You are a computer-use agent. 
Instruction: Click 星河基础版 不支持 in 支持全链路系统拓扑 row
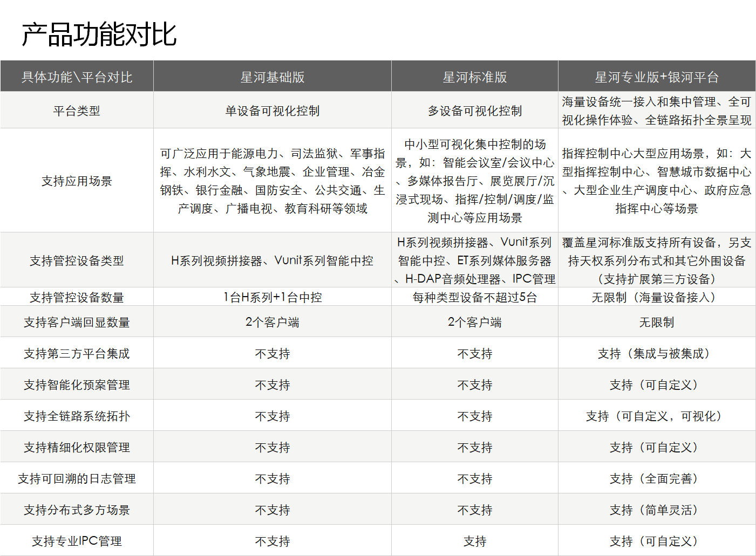click(x=272, y=416)
